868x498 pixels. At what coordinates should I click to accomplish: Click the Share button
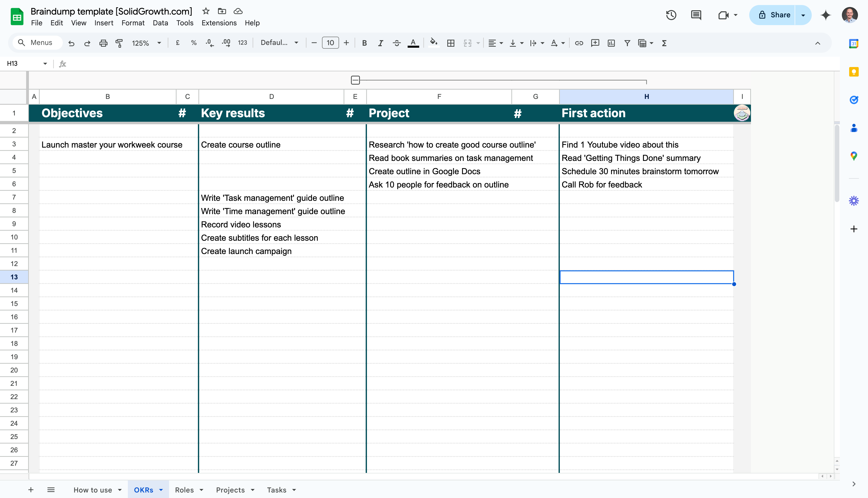pyautogui.click(x=774, y=15)
